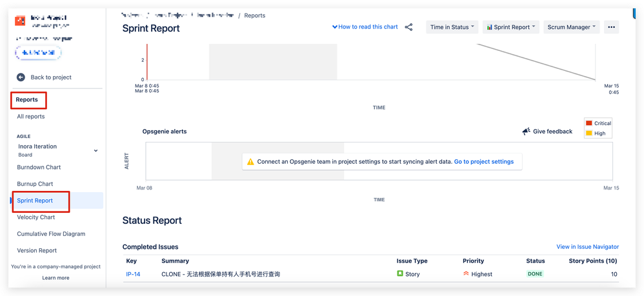
Task: Open the Scrum Manager dropdown
Action: coord(571,27)
